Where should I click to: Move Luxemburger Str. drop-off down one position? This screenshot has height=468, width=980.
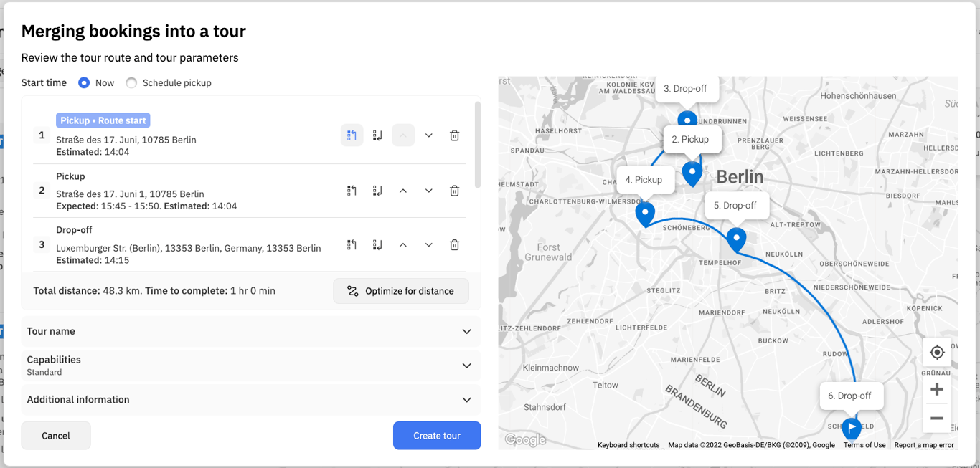tap(429, 245)
